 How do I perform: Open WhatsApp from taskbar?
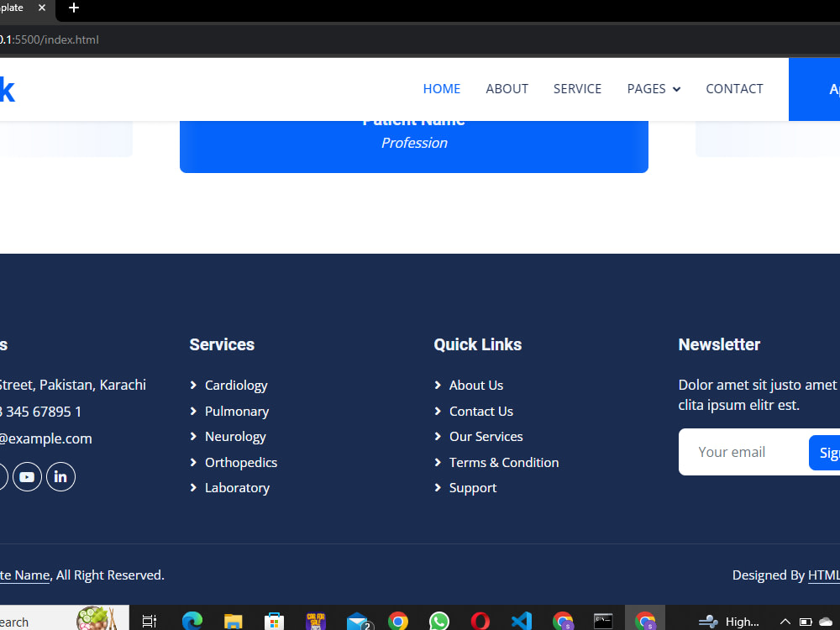tap(439, 621)
